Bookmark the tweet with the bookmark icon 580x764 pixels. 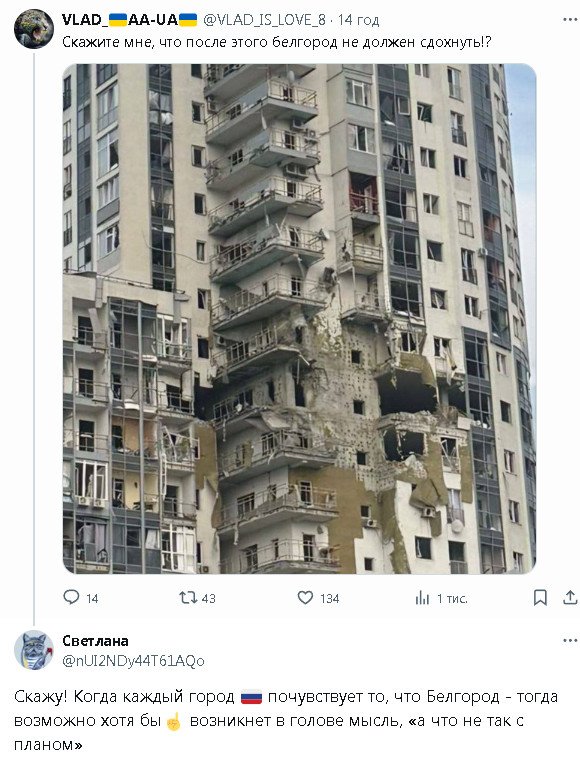tap(540, 597)
